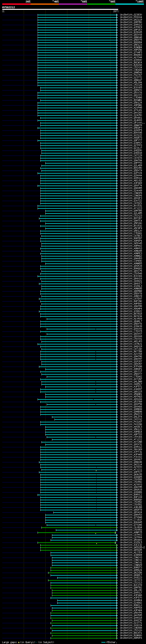Select the UniRef100_A8SJR3 label
This screenshot has height=644, width=146.
pyautogui.click(x=131, y=342)
